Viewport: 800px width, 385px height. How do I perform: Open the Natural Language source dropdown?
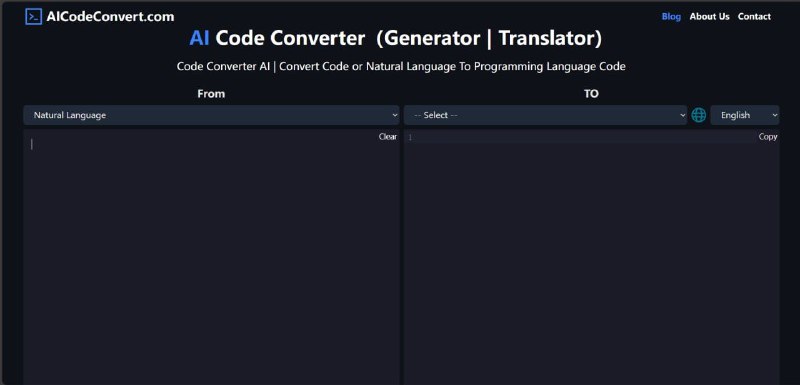211,115
